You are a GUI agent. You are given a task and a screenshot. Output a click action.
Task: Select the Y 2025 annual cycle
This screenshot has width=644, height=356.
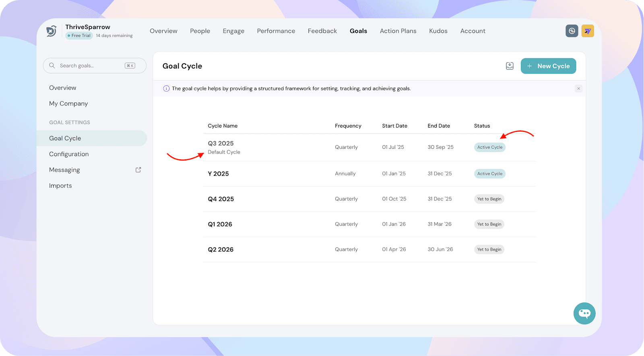pos(218,174)
